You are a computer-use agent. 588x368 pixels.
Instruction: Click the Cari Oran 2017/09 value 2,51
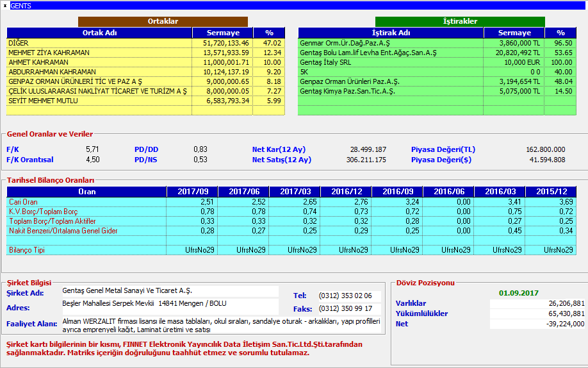[x=208, y=202]
